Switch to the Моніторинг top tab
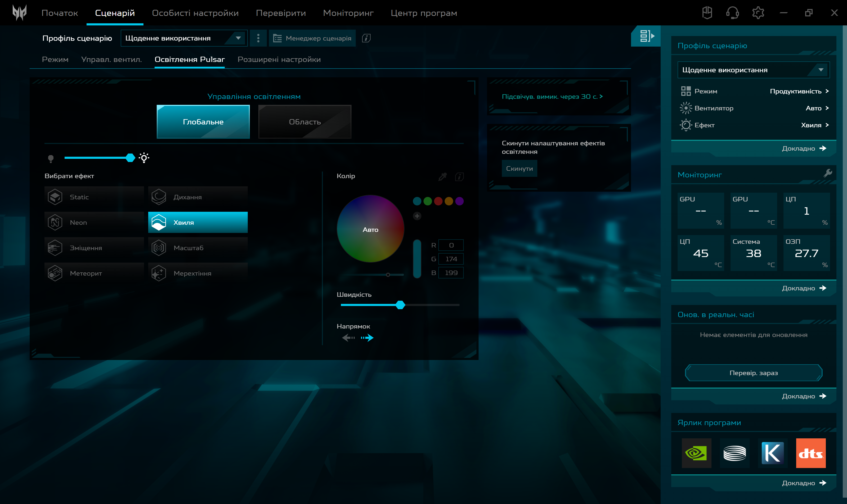847x504 pixels. pyautogui.click(x=348, y=13)
